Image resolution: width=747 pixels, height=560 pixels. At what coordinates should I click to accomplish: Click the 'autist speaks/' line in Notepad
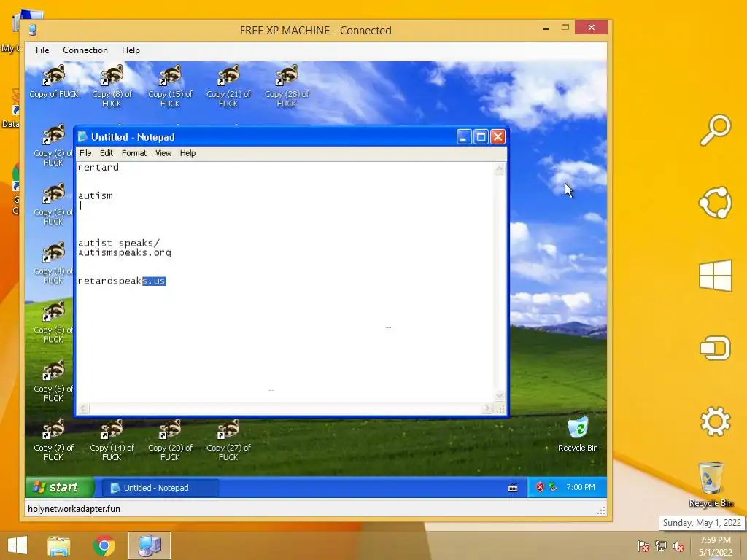tap(119, 243)
